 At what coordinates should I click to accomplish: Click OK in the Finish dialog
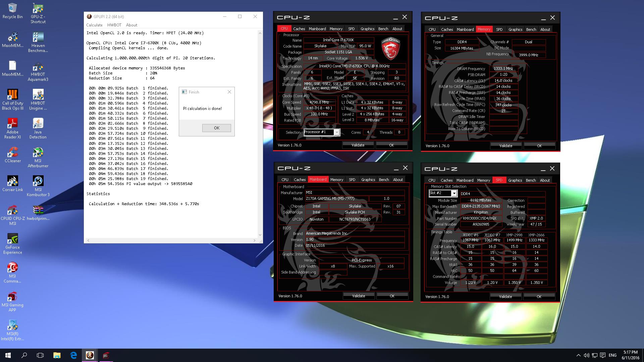216,128
